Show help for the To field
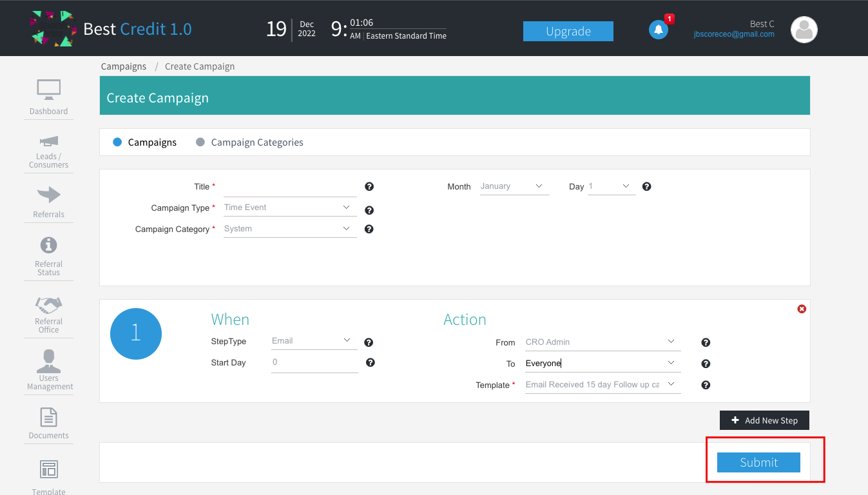This screenshot has height=495, width=868. pyautogui.click(x=706, y=364)
